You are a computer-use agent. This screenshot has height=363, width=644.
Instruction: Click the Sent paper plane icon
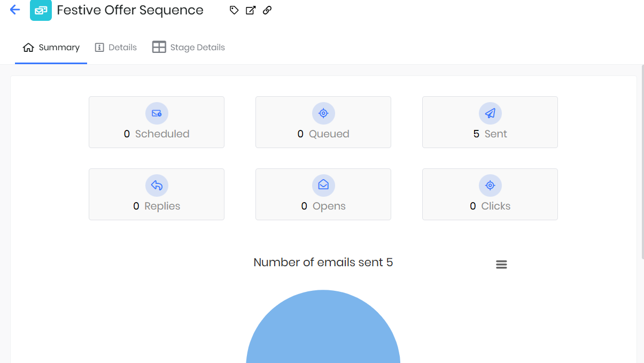coord(490,113)
